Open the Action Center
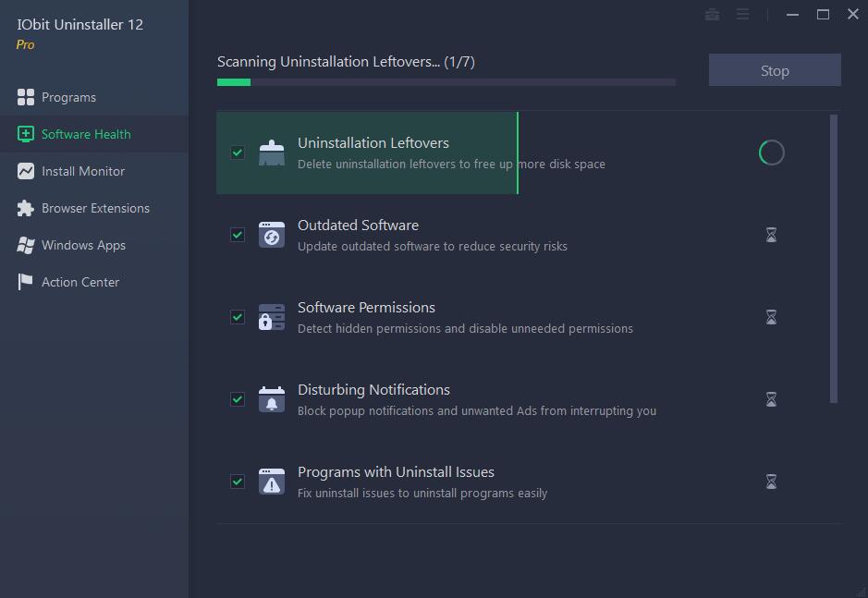The height and width of the screenshot is (598, 868). tap(94, 282)
